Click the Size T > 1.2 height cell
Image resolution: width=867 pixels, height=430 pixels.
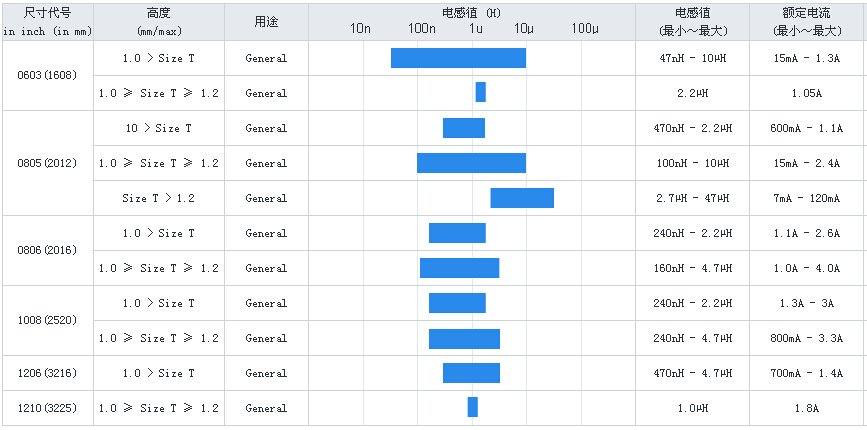(x=158, y=198)
